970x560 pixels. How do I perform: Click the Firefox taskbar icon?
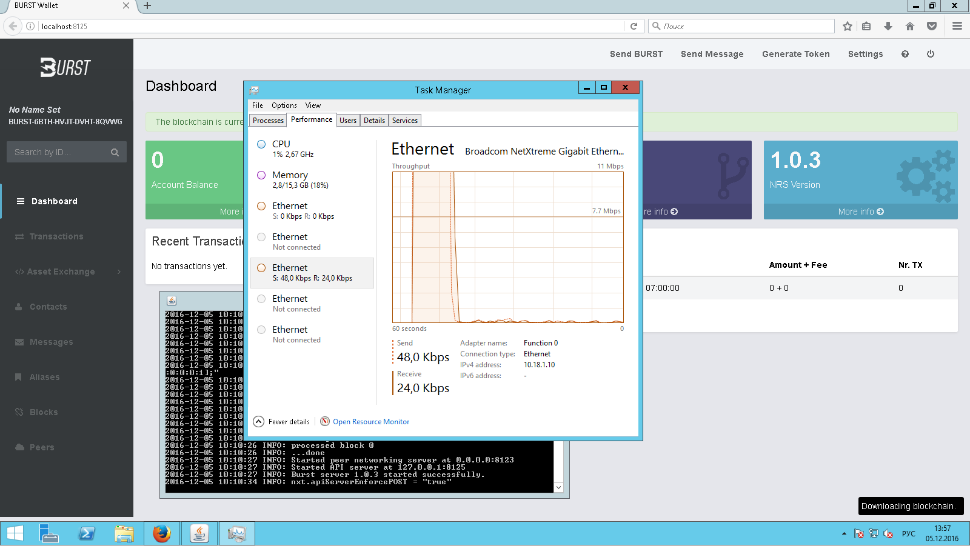click(x=162, y=533)
